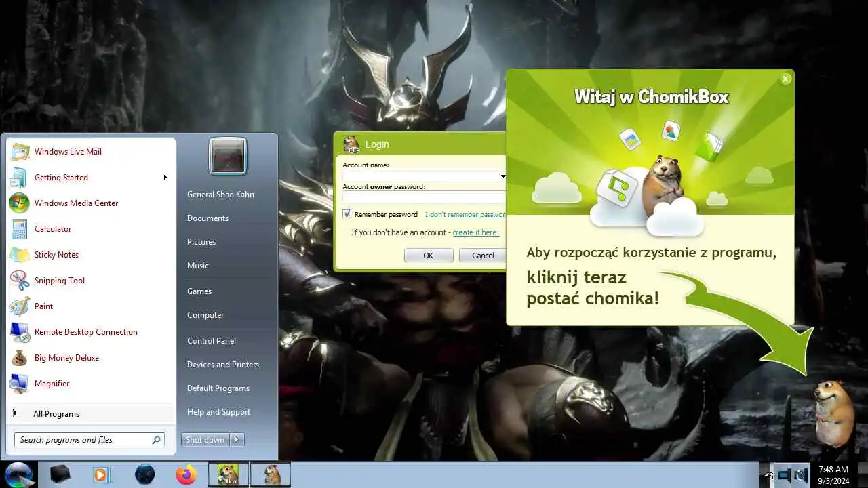Open Windows Live Mail icon in Start menu

(x=19, y=151)
